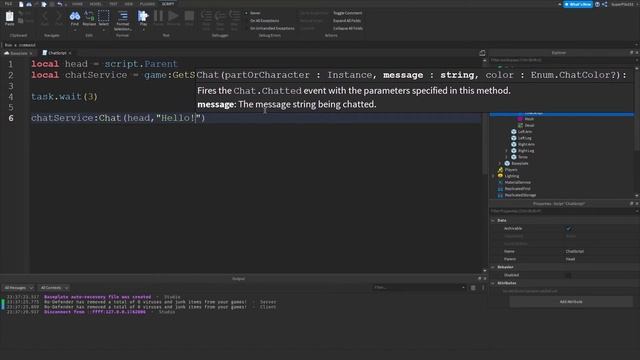
Task: Open the Help icon in title bar
Action: pyautogui.click(x=597, y=4)
